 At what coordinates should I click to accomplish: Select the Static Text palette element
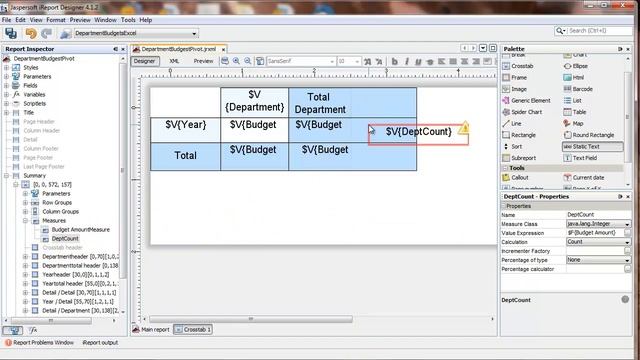click(x=593, y=146)
